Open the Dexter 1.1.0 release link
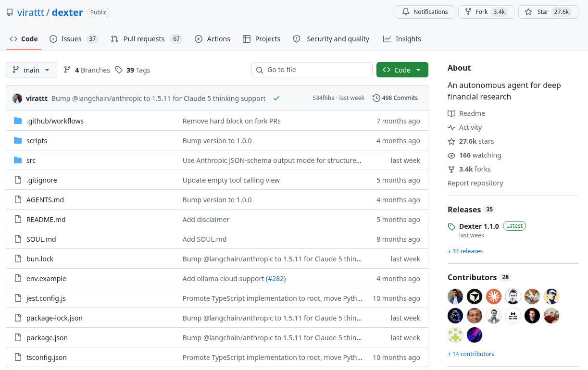 [x=479, y=226]
